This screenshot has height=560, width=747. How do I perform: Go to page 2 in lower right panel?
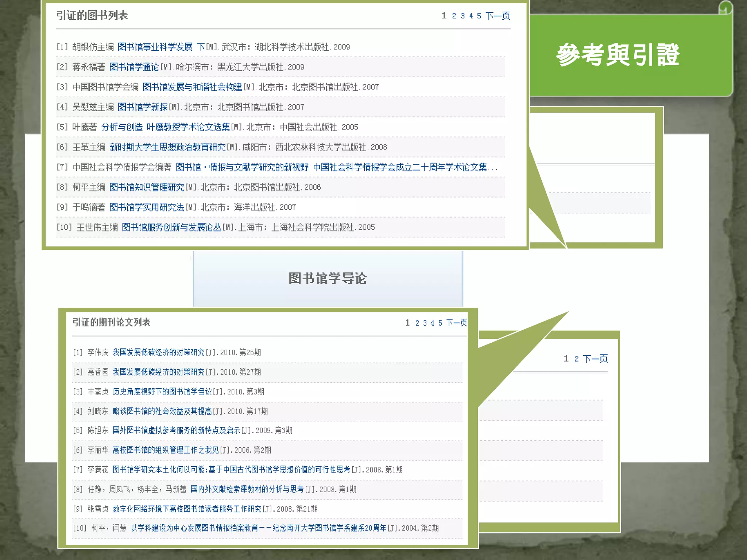[576, 359]
